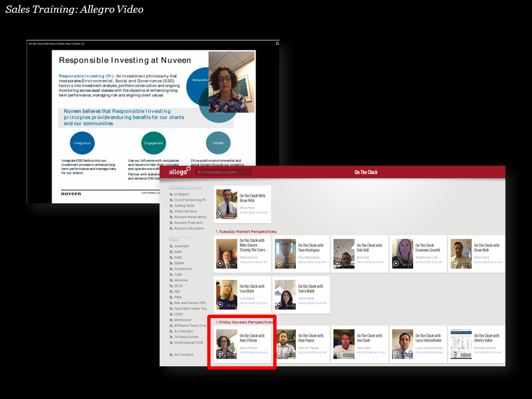This screenshot has width=532, height=399.
Task: Open On The Clock with Jim Clark title
Action: [x=369, y=338]
